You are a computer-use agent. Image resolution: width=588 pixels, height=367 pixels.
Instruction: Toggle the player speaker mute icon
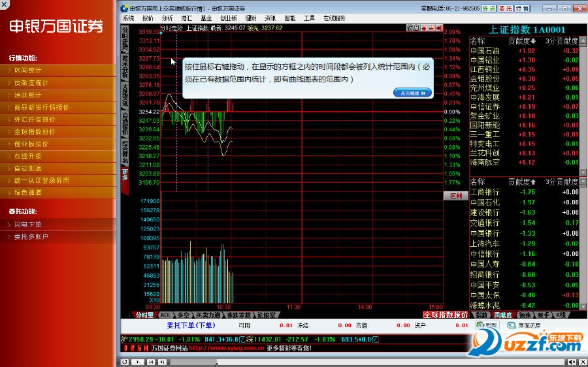point(571,362)
